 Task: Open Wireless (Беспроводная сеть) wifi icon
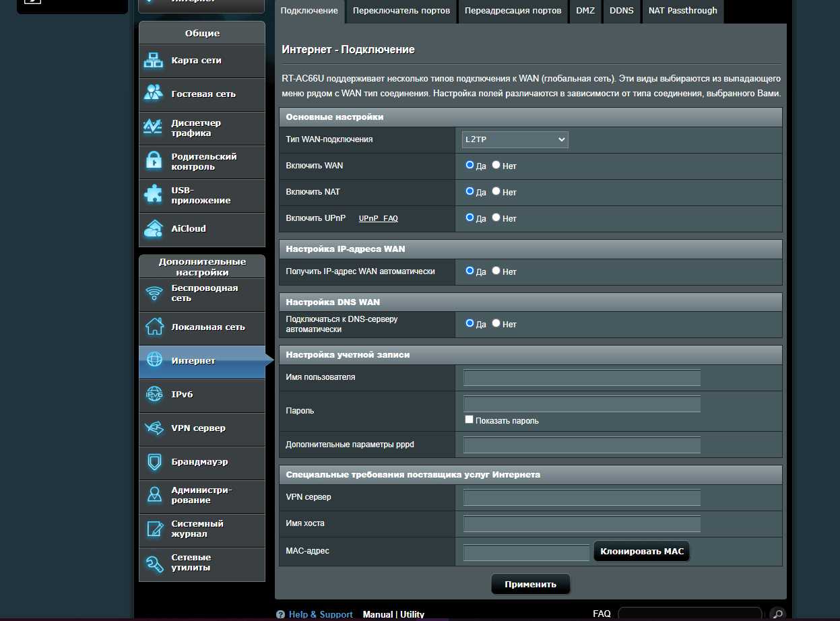(155, 293)
